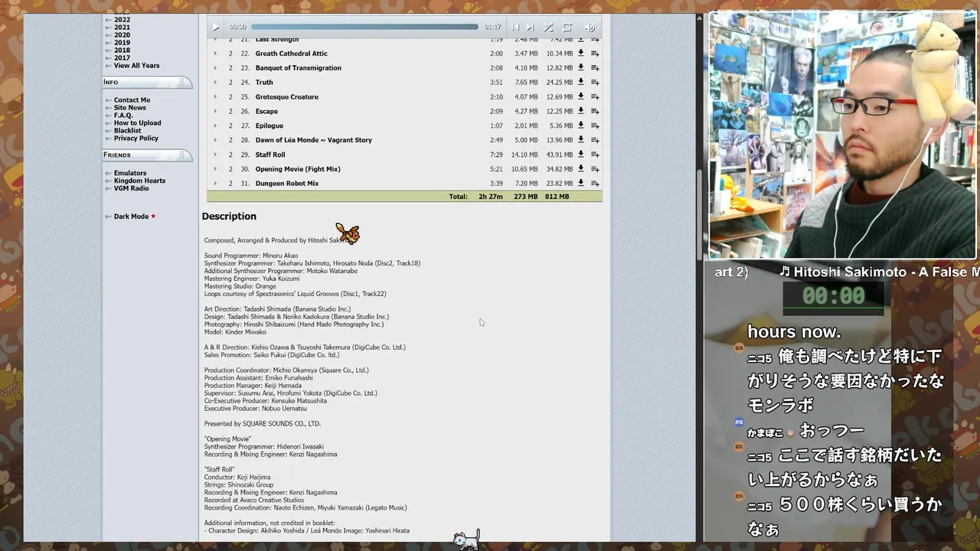Visit the Kingdom Hearts friend site
980x551 pixels.
coord(139,181)
